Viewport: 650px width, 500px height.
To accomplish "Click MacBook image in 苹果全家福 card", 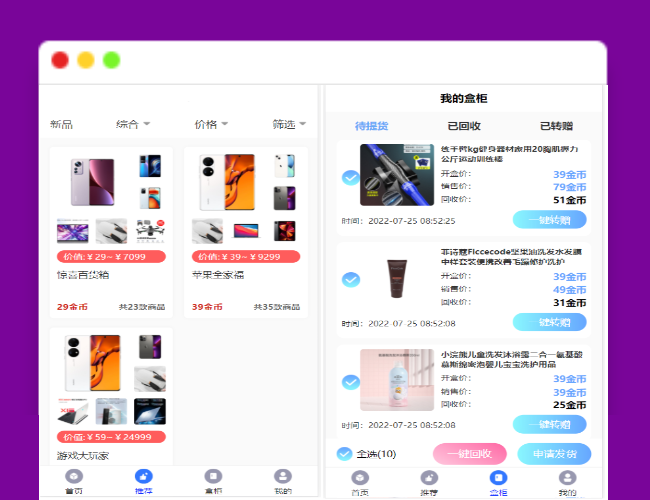I will (x=246, y=231).
